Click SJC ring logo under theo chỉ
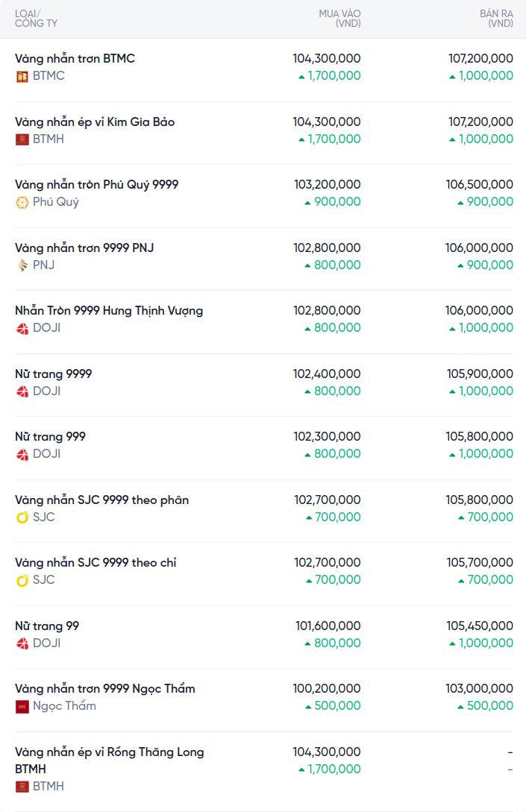 click(x=22, y=581)
